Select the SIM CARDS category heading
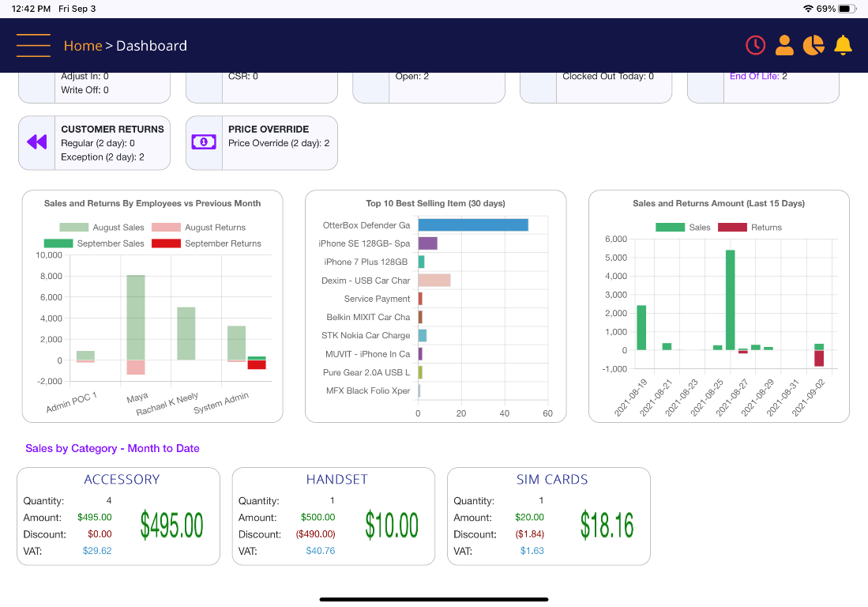Viewport: 868px width, 607px height. click(x=552, y=480)
